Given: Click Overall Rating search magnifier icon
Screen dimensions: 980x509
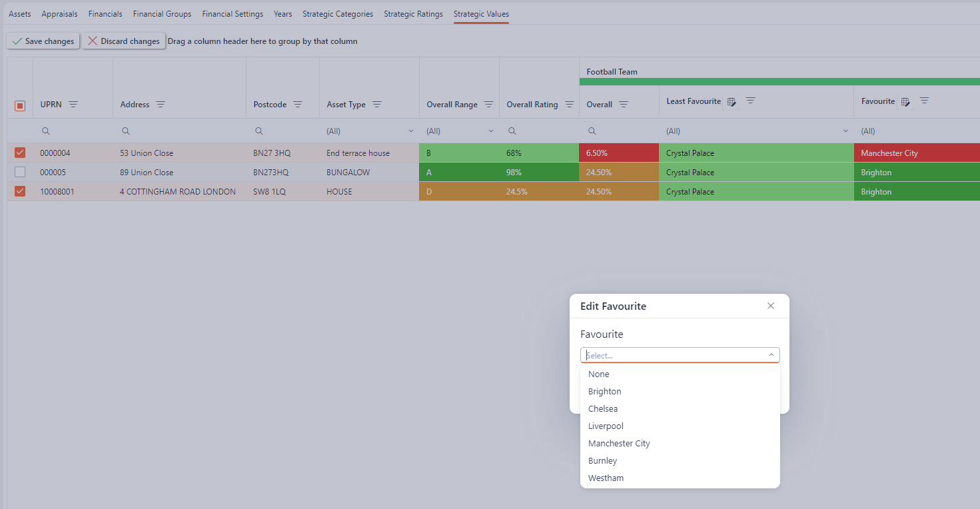Looking at the screenshot, I should point(512,131).
